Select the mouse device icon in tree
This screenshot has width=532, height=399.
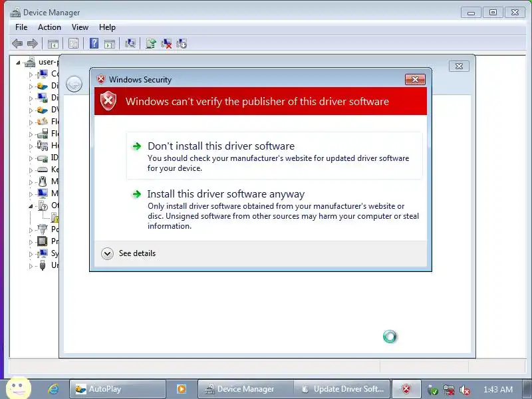click(x=43, y=182)
